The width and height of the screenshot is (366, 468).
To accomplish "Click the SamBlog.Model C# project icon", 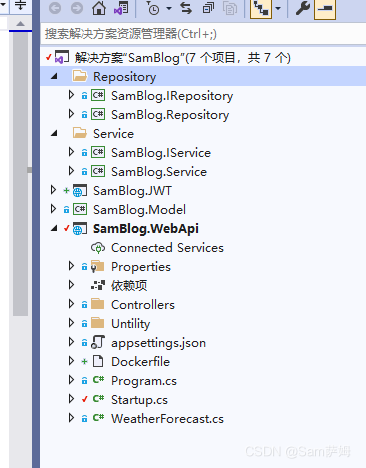I will click(x=80, y=210).
